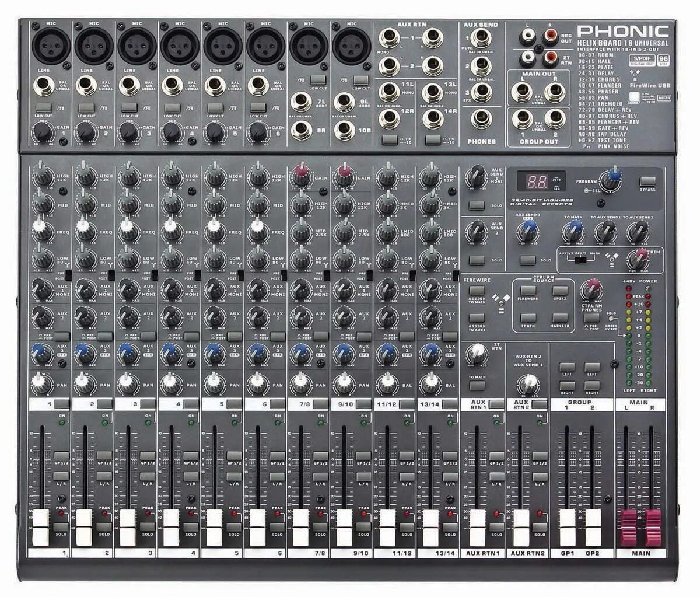Toggle the AUX SEND 1 MONI SOLO button
This screenshot has height=597, width=700.
[x=476, y=205]
